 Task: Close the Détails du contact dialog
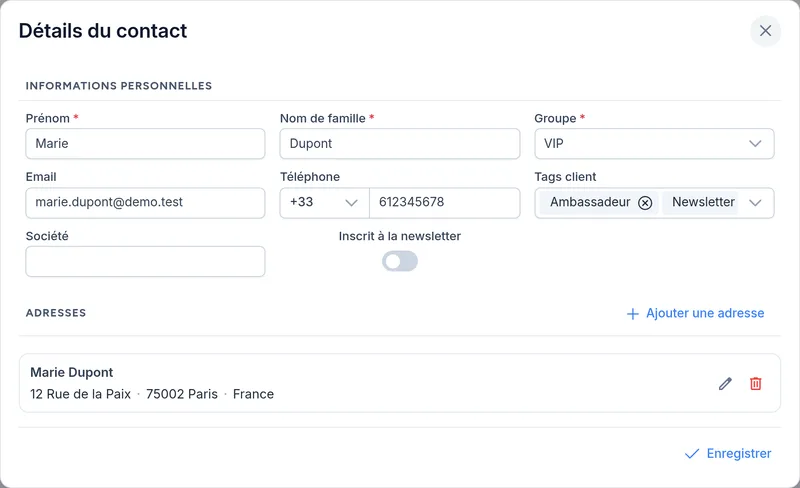[x=765, y=31]
